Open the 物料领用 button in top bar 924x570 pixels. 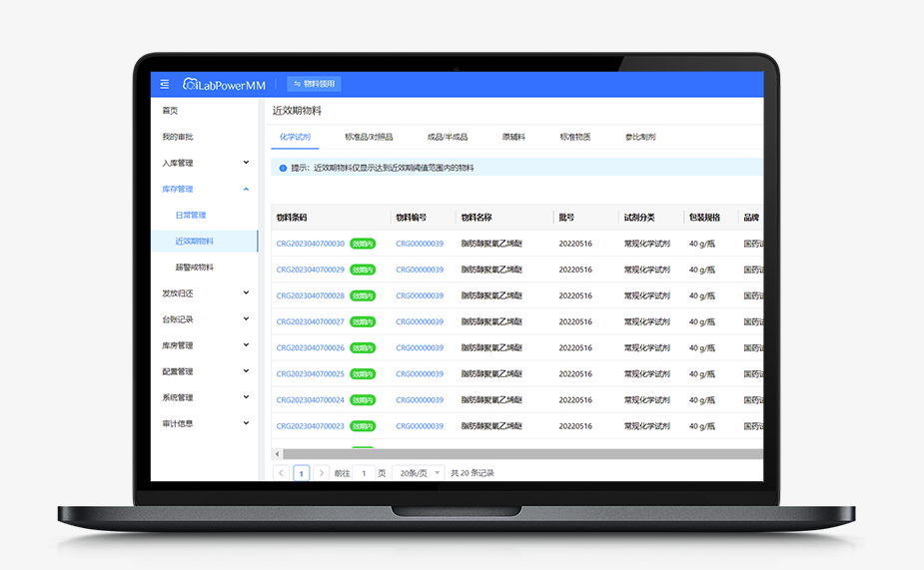(314, 84)
